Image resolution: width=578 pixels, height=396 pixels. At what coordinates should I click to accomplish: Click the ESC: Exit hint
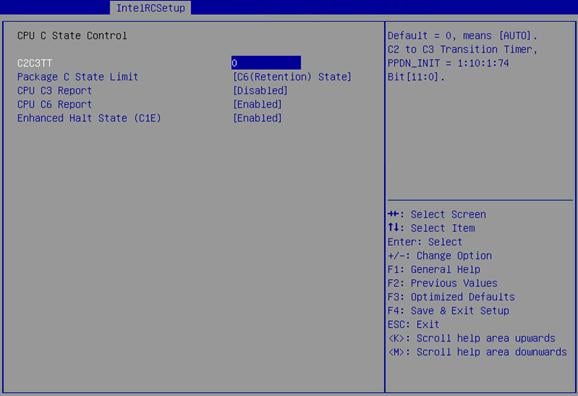pos(413,324)
